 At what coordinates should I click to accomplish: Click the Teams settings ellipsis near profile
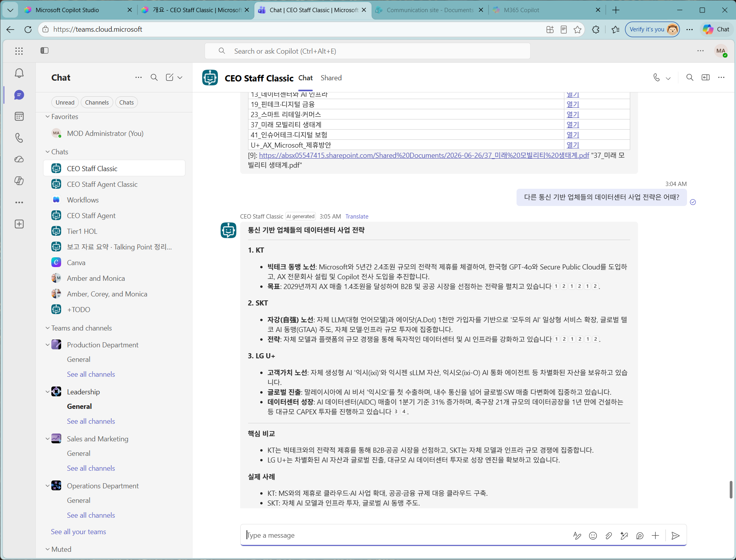(700, 51)
